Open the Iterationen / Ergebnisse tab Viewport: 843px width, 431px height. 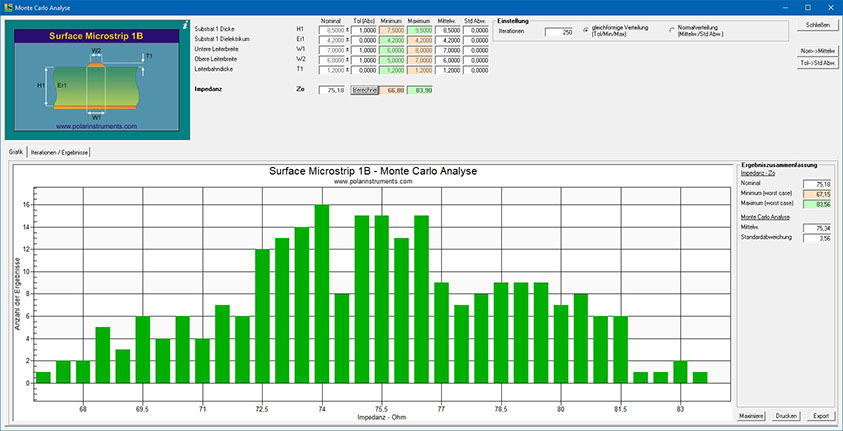click(x=61, y=151)
